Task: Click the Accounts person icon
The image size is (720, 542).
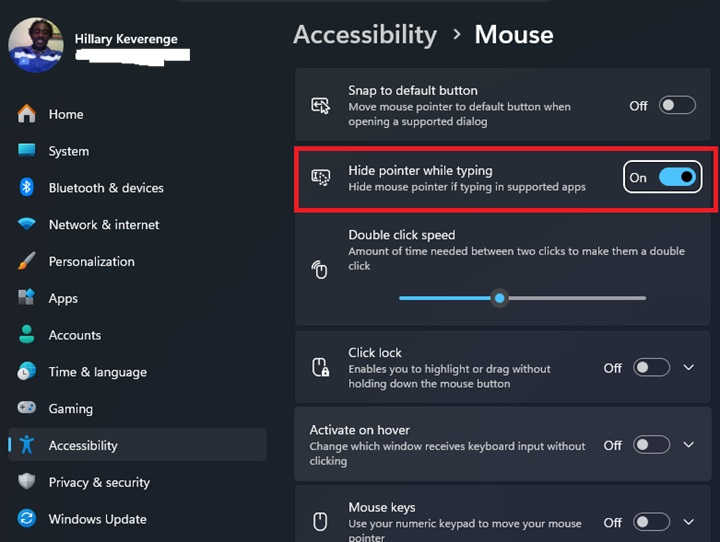Action: click(x=27, y=334)
